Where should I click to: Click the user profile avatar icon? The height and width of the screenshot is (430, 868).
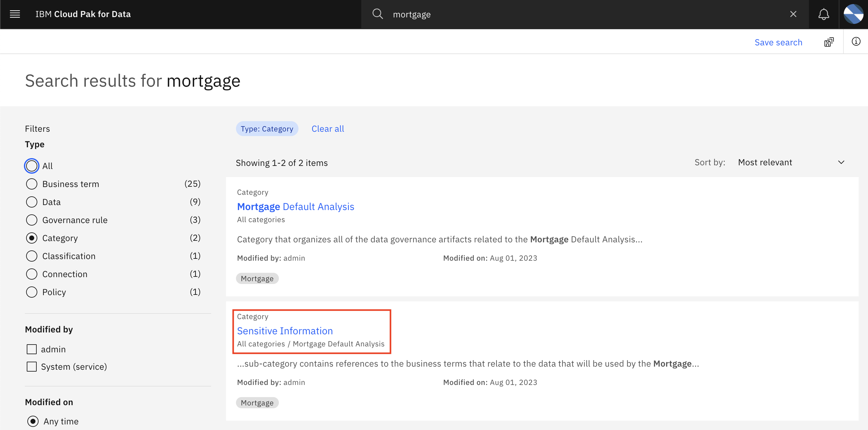click(854, 14)
